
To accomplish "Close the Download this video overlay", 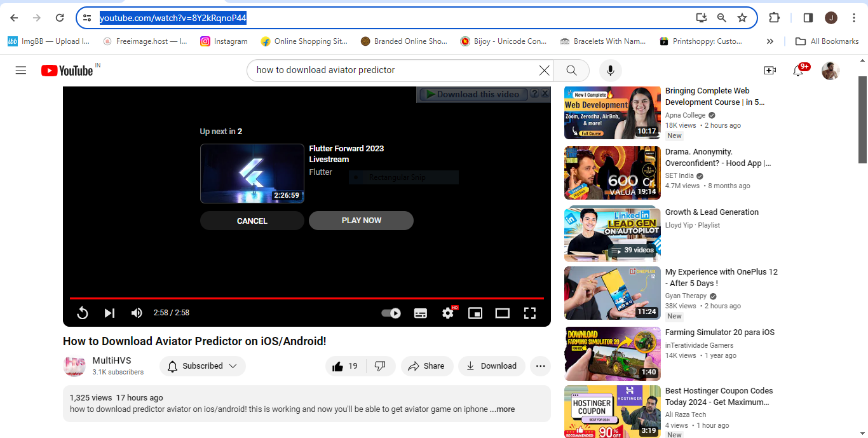I will point(545,93).
